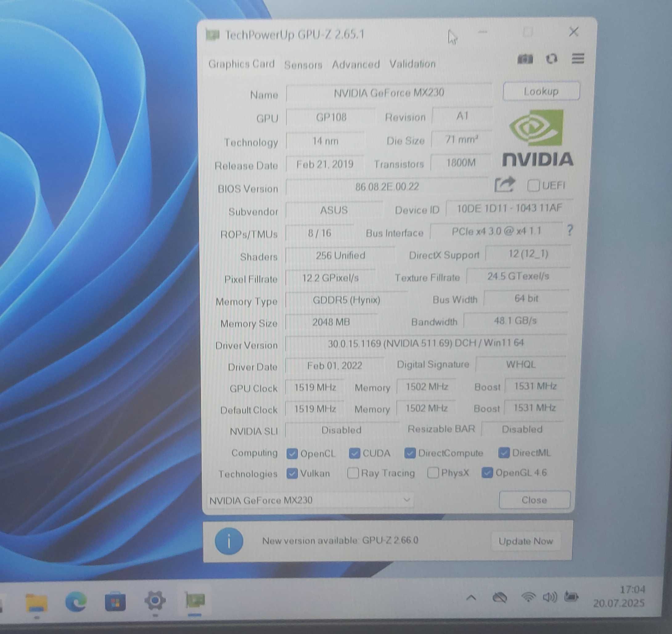The height and width of the screenshot is (634, 672).
Task: Click the battery tray icon
Action: point(571,596)
